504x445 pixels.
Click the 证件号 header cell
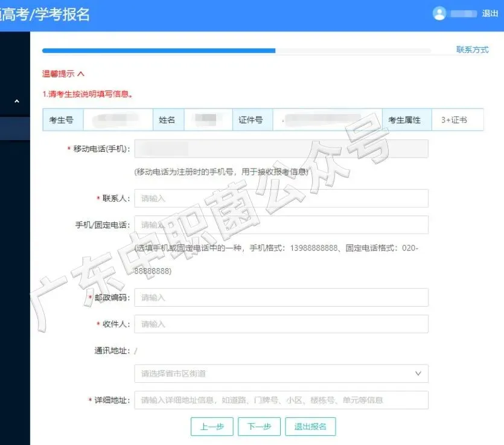[x=253, y=120]
